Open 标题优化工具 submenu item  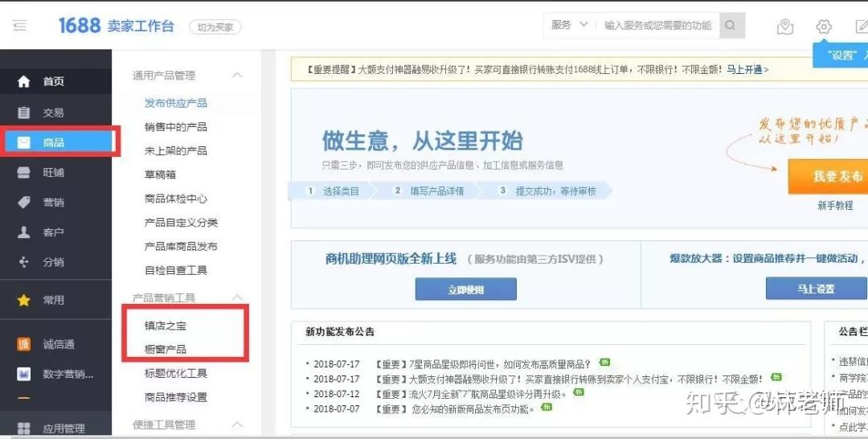[175, 373]
